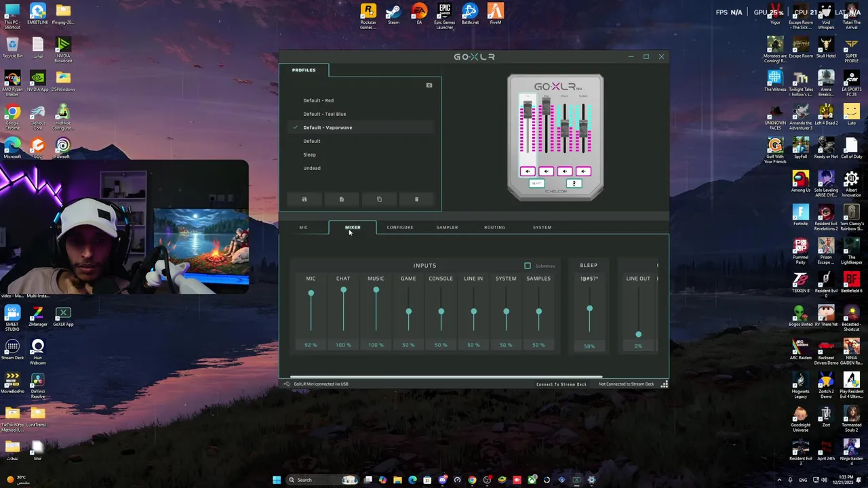Image resolution: width=868 pixels, height=488 pixels.
Task: Click the camera snapshot icon in the Profiles panel
Action: tap(429, 85)
